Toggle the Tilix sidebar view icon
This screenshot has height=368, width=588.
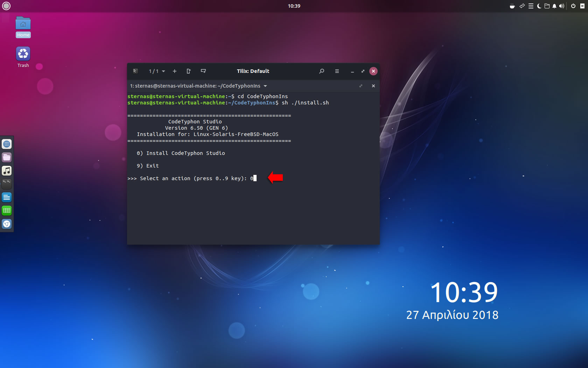135,71
